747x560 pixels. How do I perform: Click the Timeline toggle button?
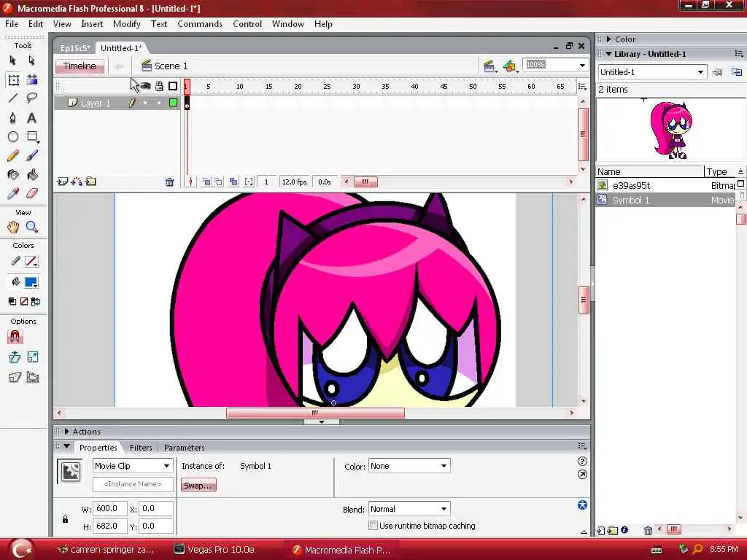pyautogui.click(x=80, y=66)
